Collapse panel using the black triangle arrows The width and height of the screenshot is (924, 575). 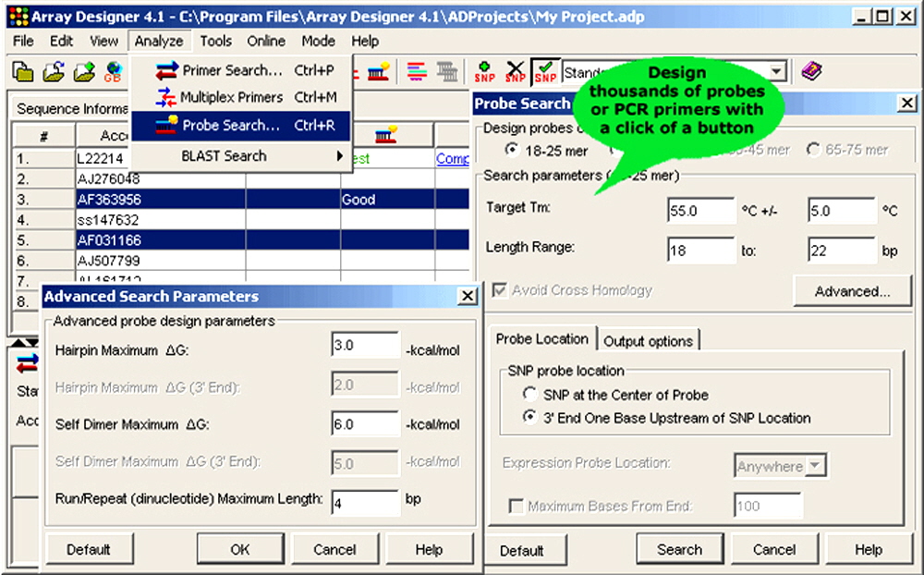(25, 343)
